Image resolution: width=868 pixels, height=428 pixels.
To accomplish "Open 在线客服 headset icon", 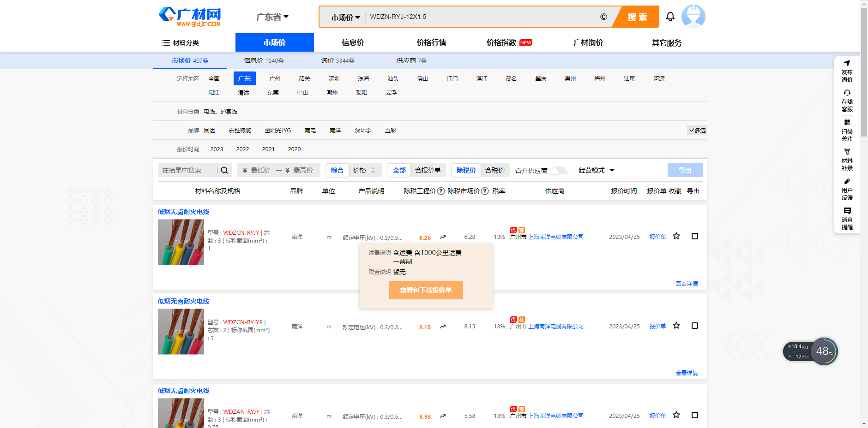I will tap(847, 93).
